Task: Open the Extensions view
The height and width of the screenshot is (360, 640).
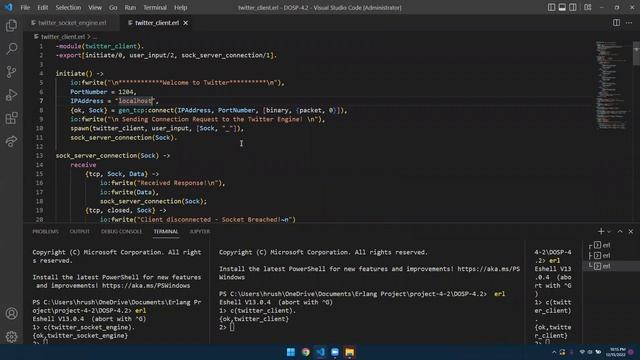Action: (11, 118)
